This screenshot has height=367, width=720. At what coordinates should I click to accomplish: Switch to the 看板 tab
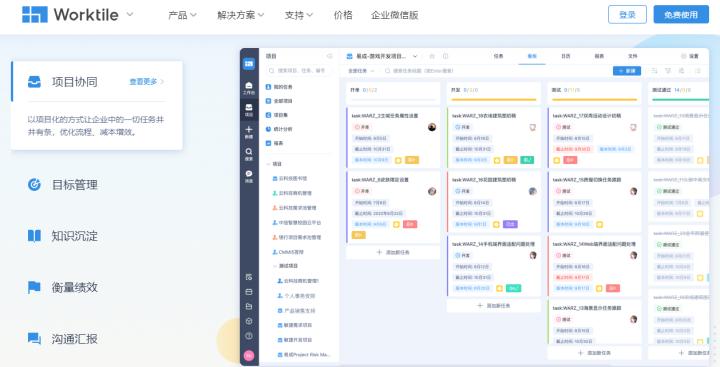[532, 56]
